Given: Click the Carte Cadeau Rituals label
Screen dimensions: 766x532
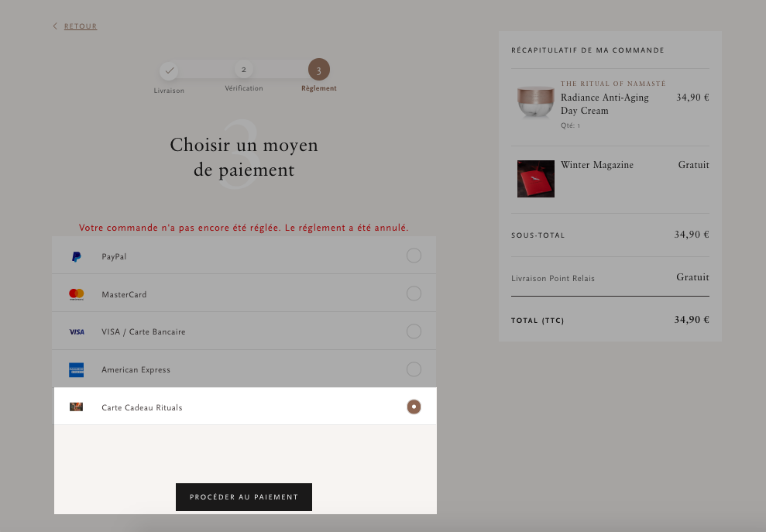Looking at the screenshot, I should coord(142,407).
